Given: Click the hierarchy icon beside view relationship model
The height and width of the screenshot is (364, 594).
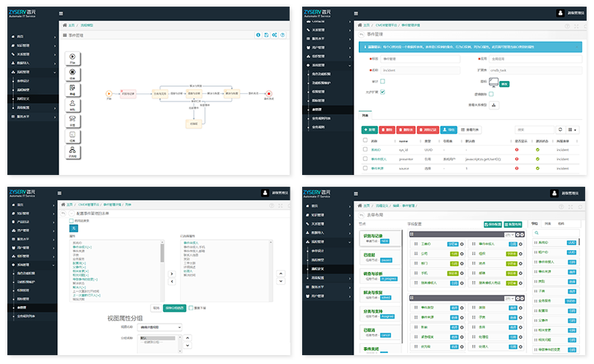Looking at the screenshot, I should pyautogui.click(x=494, y=104).
